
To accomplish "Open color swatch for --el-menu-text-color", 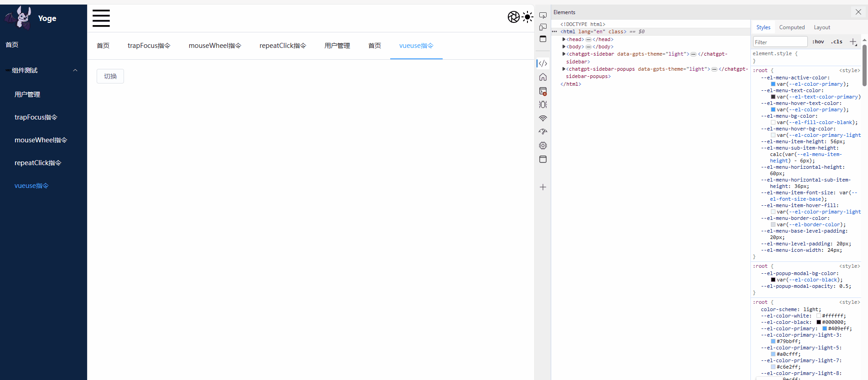I will point(773,97).
